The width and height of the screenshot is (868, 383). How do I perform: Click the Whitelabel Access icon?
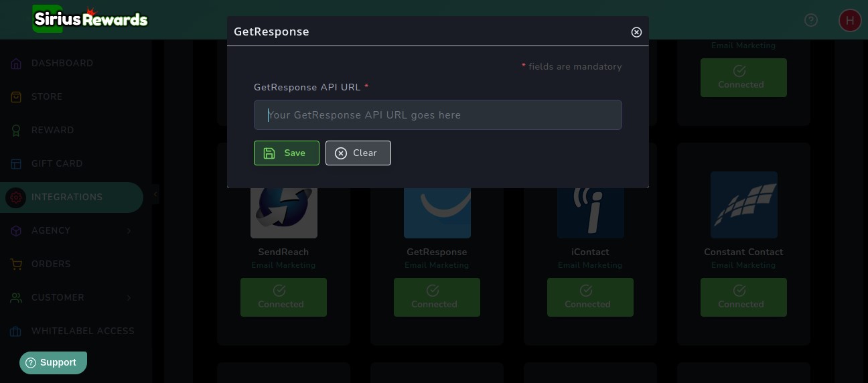(x=16, y=331)
